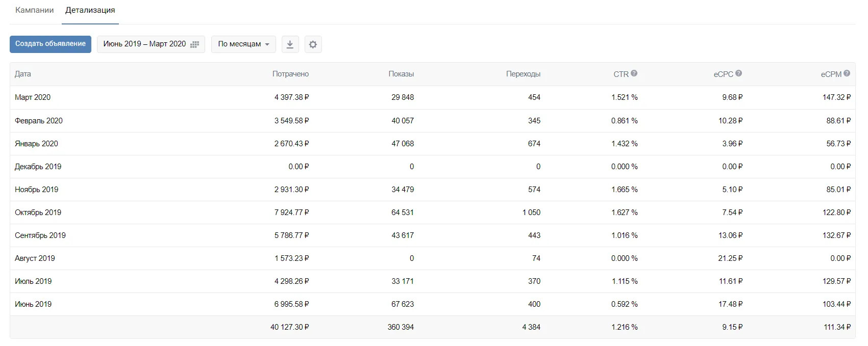Expand the 'По месяцам' grouping dropdown
868x346 pixels.
[x=243, y=44]
